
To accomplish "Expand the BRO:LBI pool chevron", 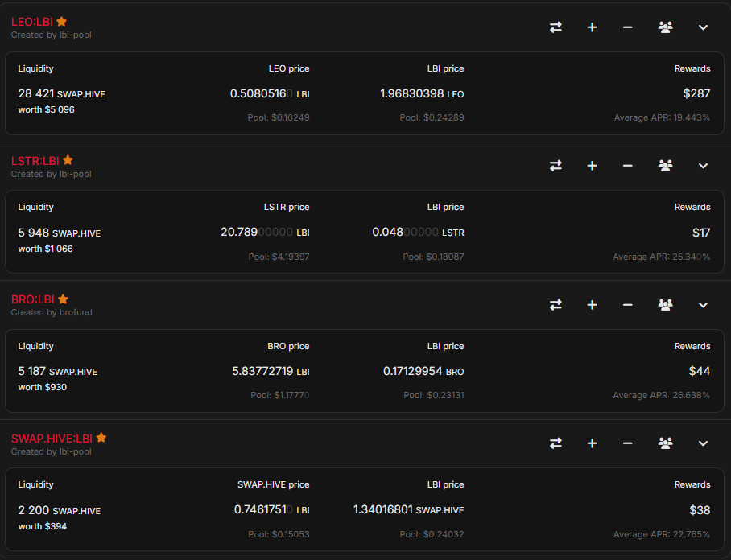I will [703, 305].
